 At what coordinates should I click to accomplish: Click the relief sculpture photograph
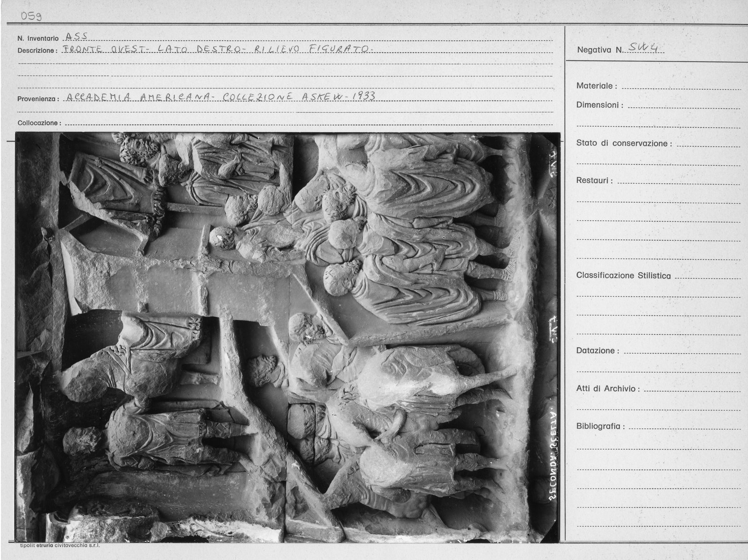tap(288, 337)
